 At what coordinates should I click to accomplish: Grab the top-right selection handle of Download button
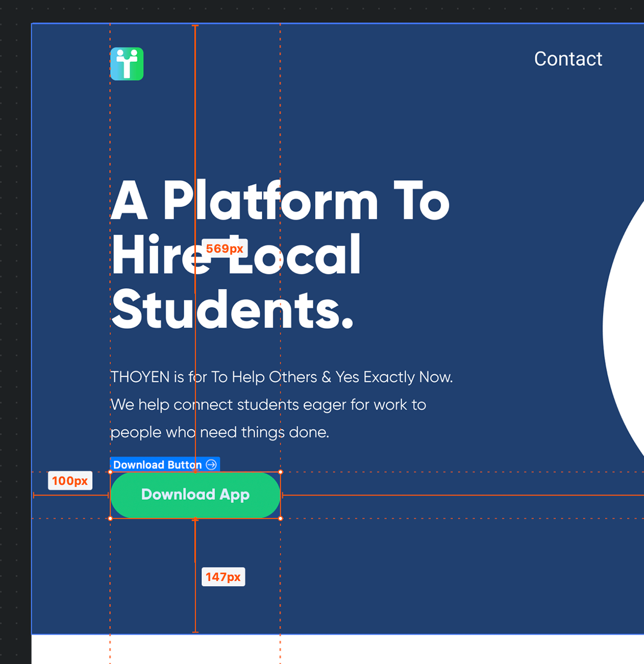[281, 472]
